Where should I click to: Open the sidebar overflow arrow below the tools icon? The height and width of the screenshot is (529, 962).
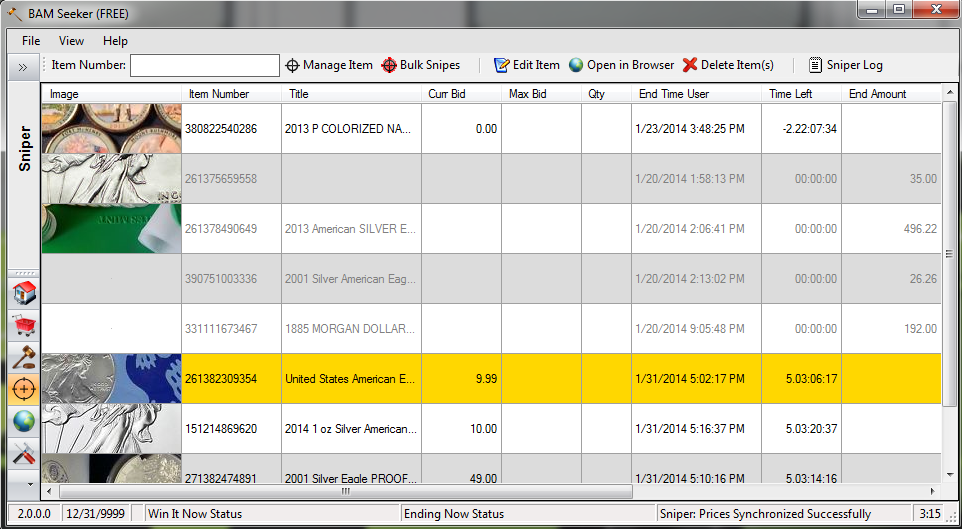click(x=31, y=484)
